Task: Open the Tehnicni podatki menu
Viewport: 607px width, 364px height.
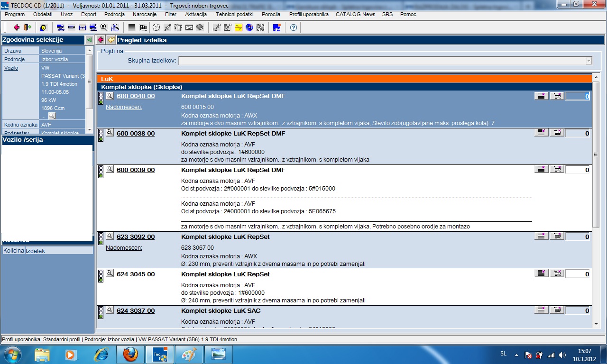Action: (235, 14)
